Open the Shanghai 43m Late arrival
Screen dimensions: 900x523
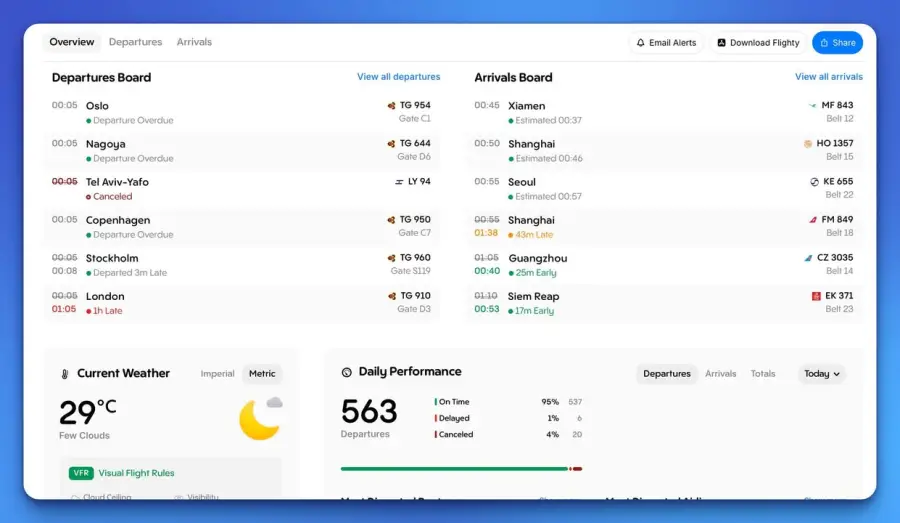pyautogui.click(x=664, y=227)
